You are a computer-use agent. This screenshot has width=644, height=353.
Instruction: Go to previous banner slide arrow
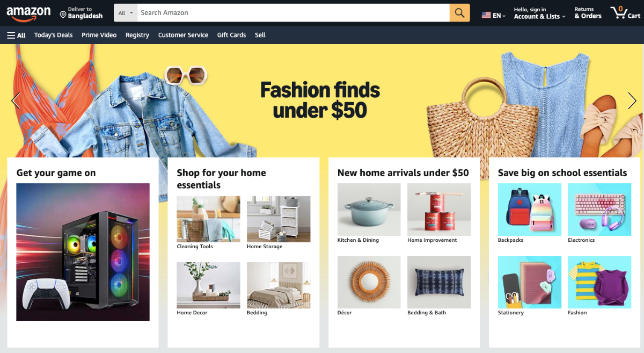(x=16, y=100)
